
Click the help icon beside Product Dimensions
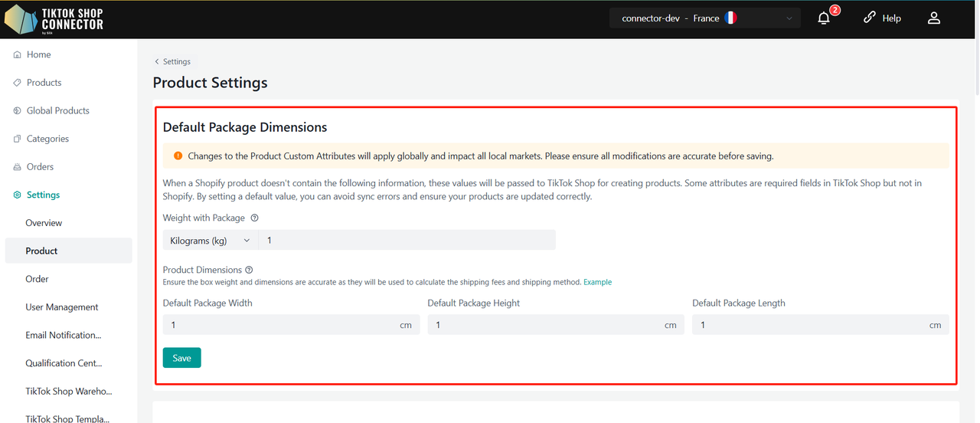[249, 270]
